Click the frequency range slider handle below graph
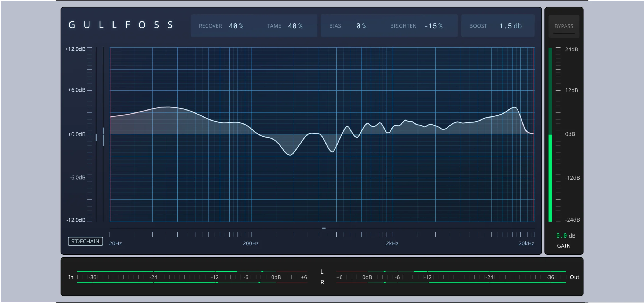The height and width of the screenshot is (303, 644). coord(324,228)
